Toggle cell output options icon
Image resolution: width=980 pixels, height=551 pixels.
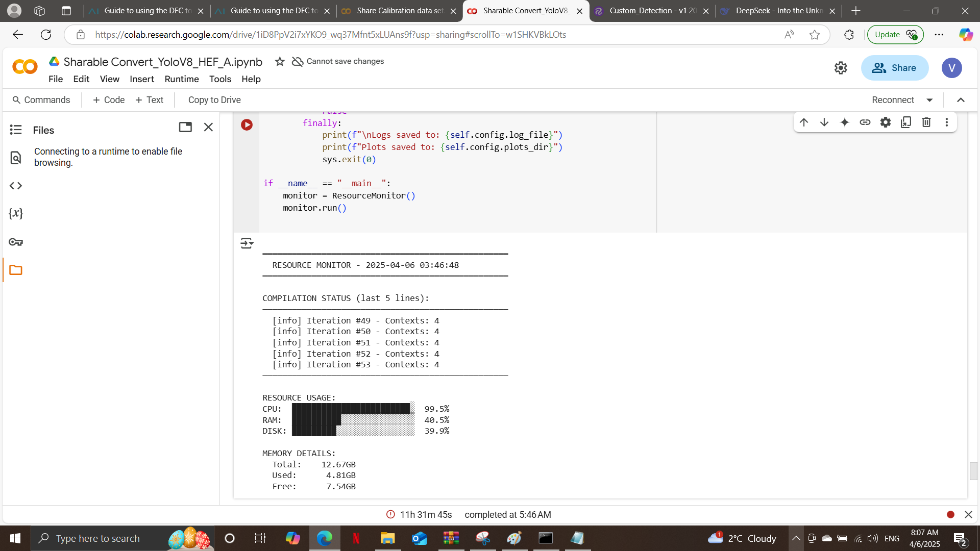[x=247, y=243]
